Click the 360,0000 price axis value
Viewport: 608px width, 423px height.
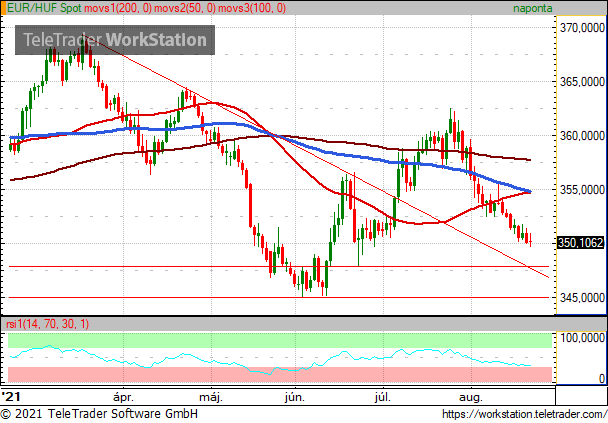582,136
